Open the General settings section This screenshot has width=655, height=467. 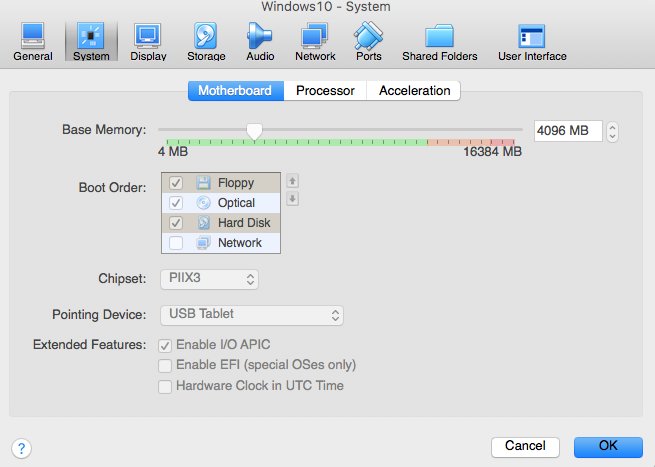pos(33,42)
